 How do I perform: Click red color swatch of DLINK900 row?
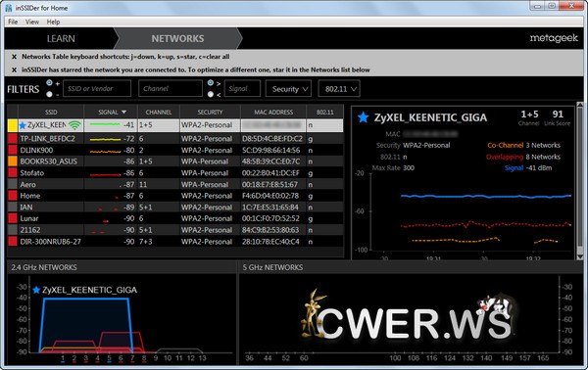pos(13,150)
